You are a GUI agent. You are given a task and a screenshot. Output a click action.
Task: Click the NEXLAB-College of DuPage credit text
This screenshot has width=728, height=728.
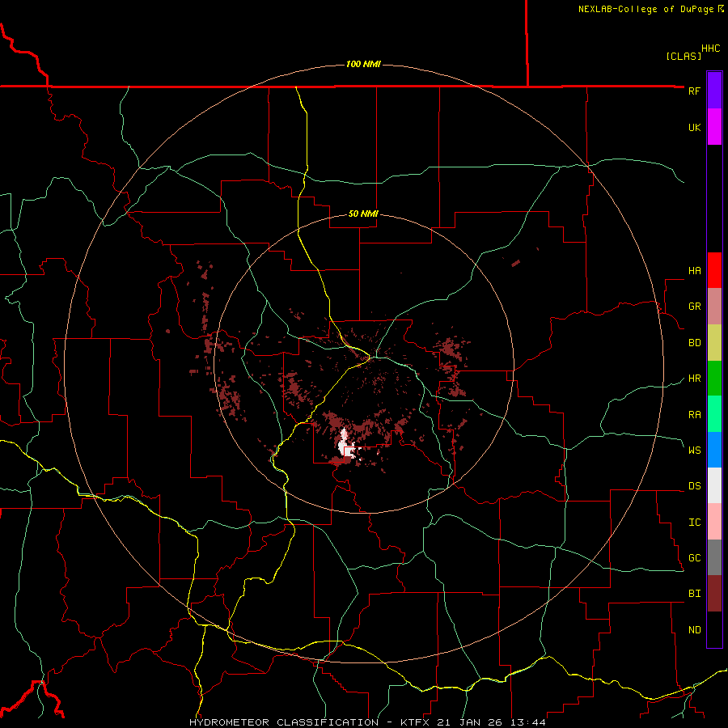(645, 9)
